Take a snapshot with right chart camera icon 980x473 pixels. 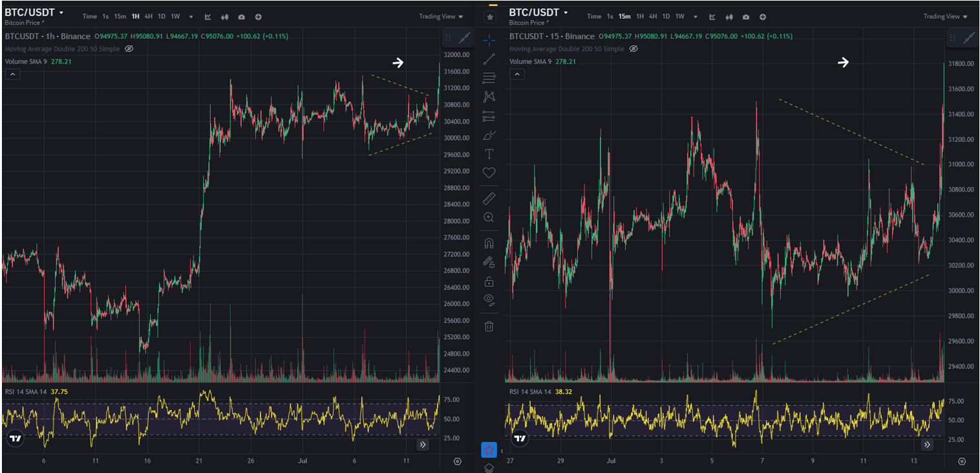pyautogui.click(x=746, y=16)
